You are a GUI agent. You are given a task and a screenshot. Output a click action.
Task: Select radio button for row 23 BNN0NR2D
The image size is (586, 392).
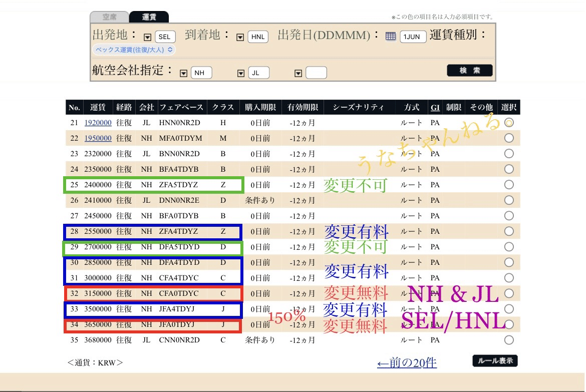[509, 154]
